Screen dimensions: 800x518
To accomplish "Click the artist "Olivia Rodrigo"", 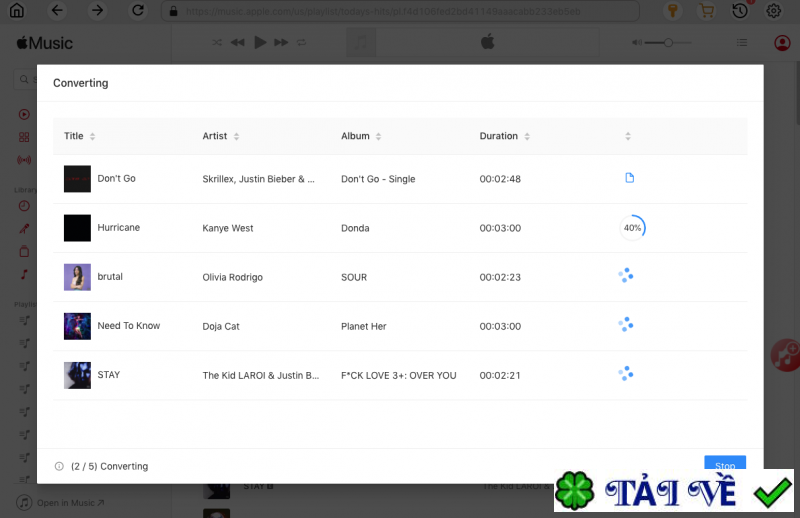I will coord(233,277).
